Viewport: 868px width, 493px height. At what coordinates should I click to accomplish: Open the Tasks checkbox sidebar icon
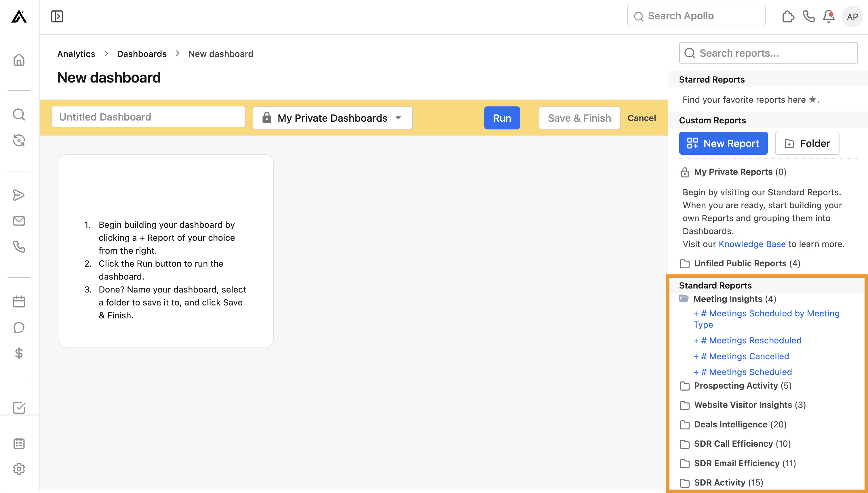19,408
